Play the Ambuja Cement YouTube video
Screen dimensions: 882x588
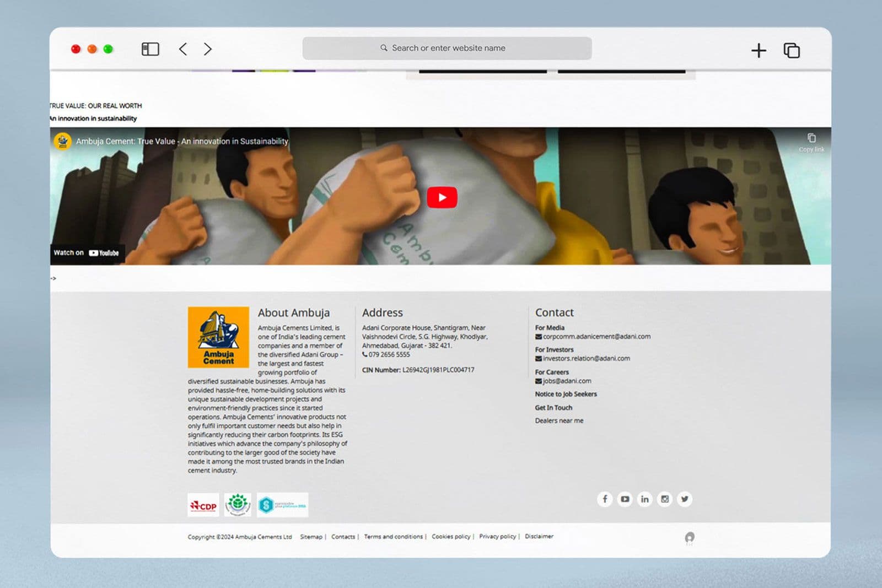[442, 197]
